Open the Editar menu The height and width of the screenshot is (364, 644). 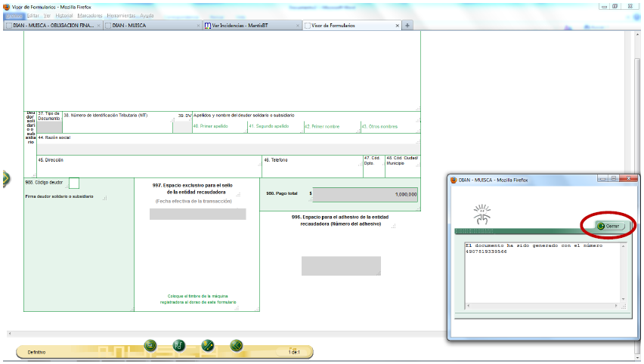pos(33,16)
